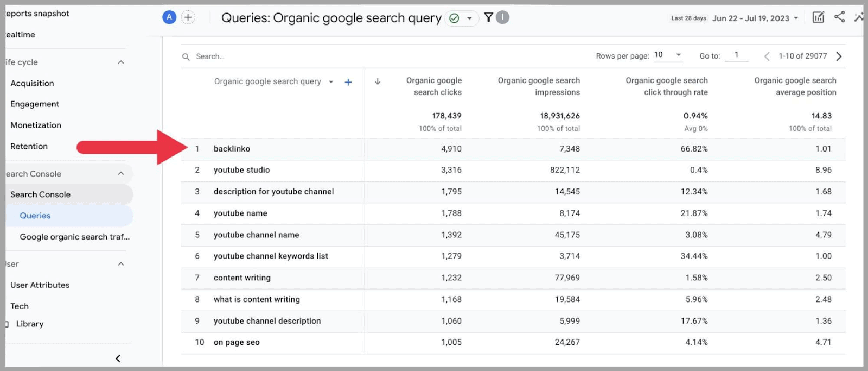Collapse the sidebar with the left chevron

point(118,359)
